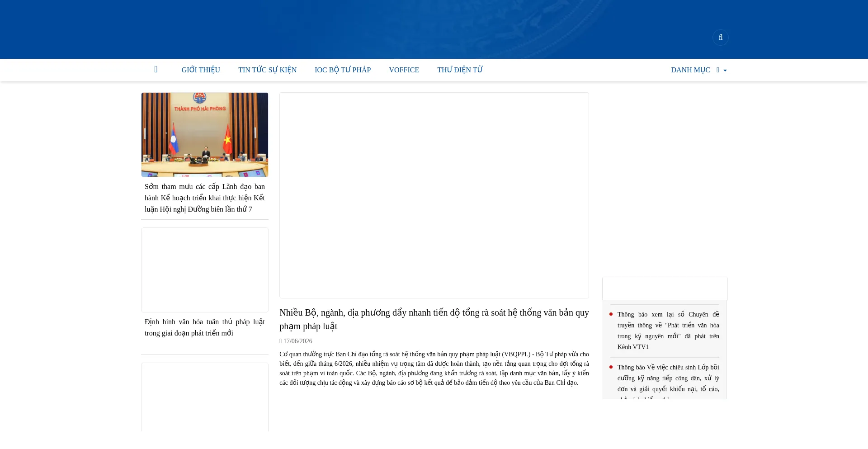Expand the DANH MỤC dropdown
This screenshot has height=449, width=868.
pos(698,70)
